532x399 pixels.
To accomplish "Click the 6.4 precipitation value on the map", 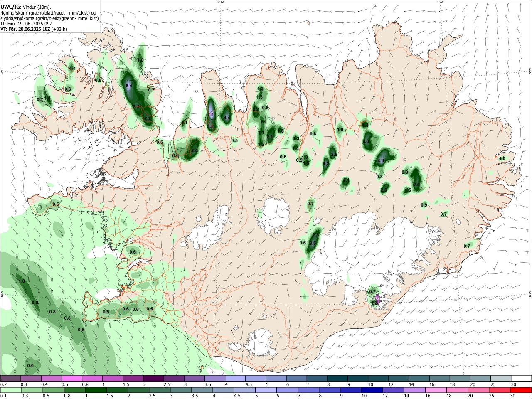I will click(x=129, y=86).
